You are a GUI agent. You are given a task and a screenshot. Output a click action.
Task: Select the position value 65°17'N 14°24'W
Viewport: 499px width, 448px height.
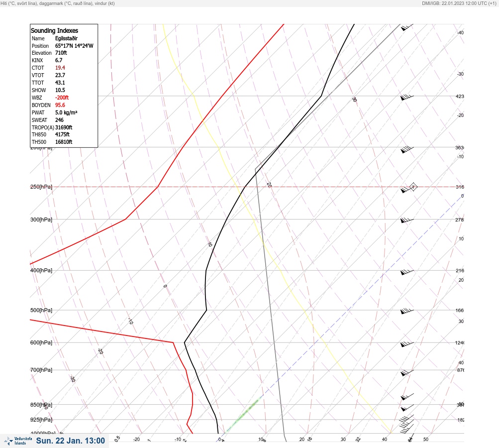click(x=74, y=46)
